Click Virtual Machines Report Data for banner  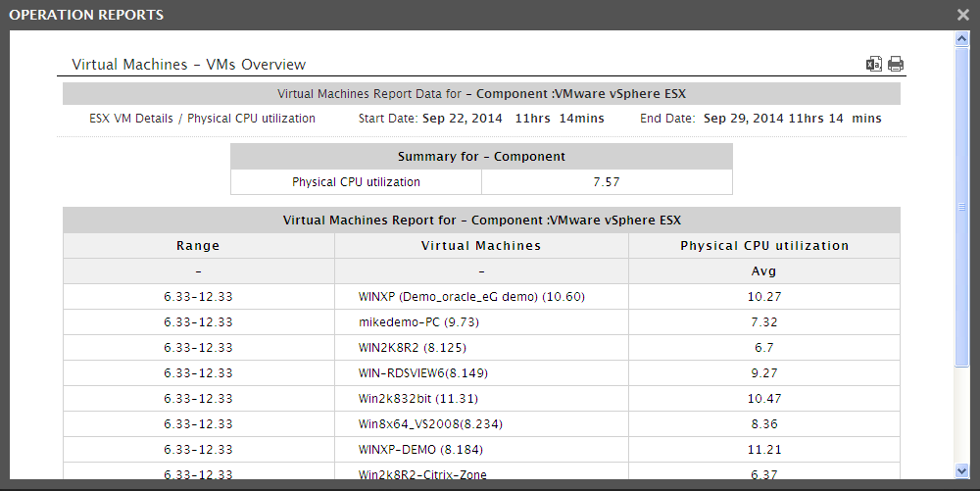tap(481, 94)
